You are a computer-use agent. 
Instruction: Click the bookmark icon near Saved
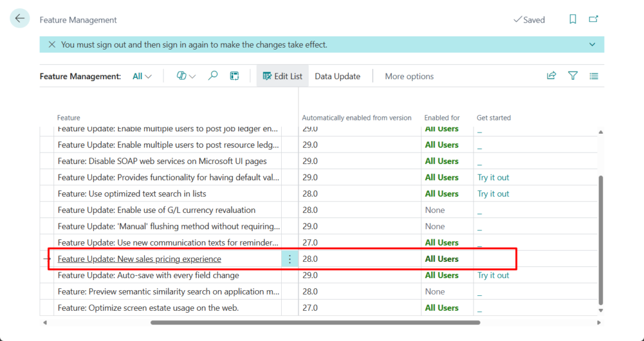(572, 19)
